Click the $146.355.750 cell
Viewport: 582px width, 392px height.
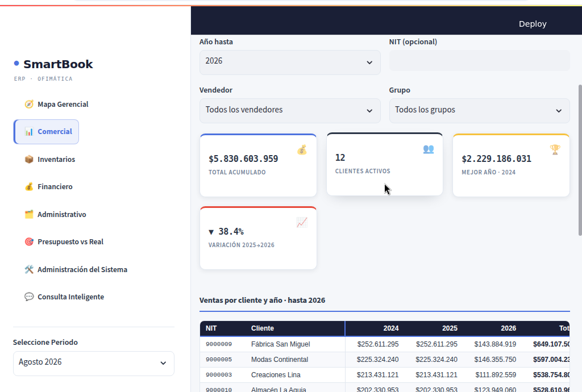click(x=495, y=360)
